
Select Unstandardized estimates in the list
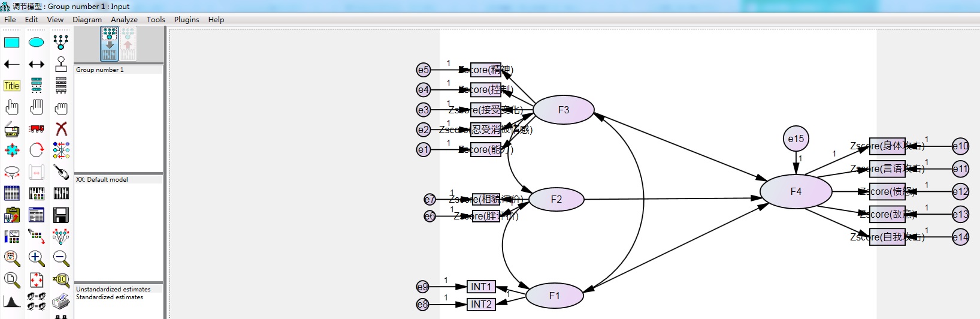pos(113,289)
